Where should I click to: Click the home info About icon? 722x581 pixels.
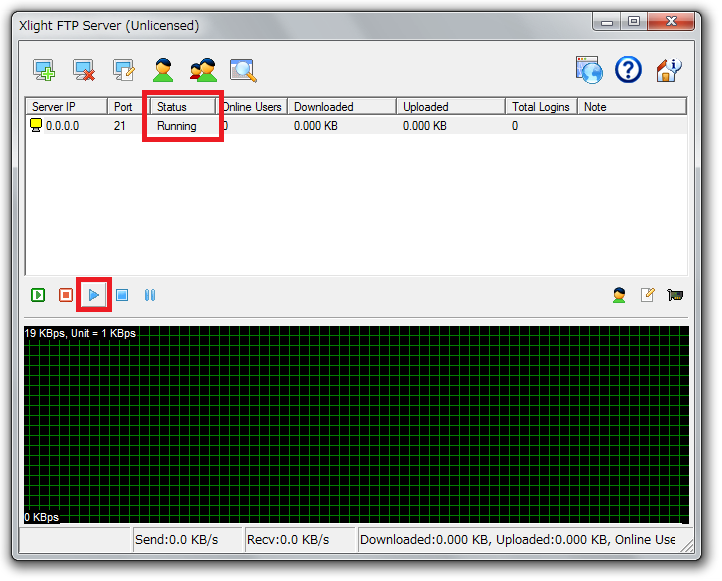point(669,70)
